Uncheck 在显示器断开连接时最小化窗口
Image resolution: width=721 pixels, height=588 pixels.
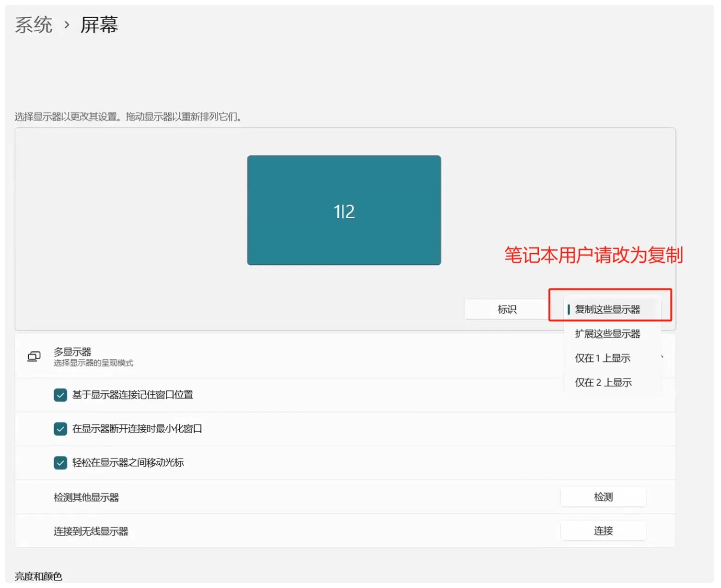60,428
